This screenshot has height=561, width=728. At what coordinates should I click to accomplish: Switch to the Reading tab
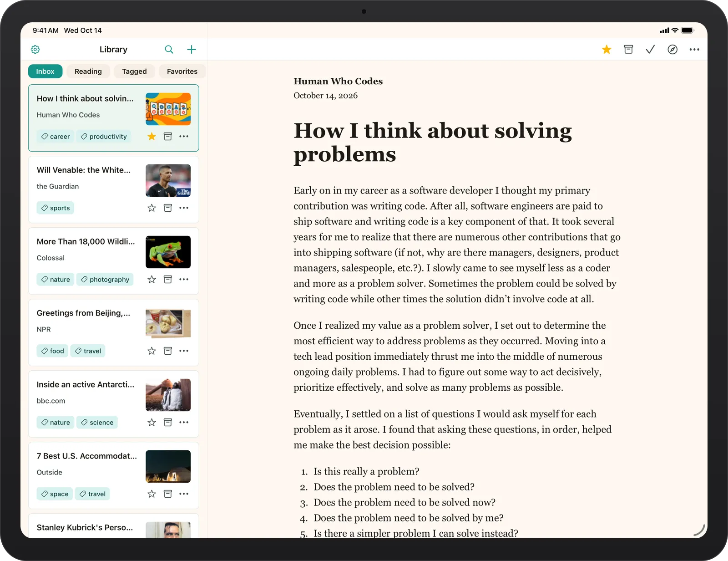88,71
